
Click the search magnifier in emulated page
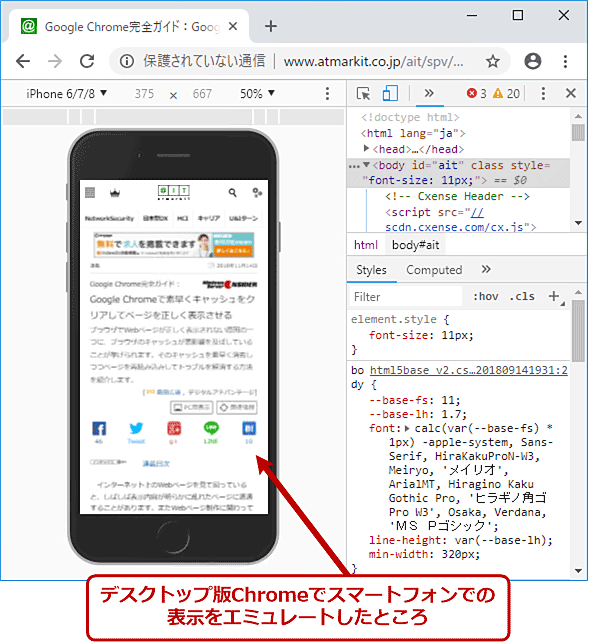pyautogui.click(x=232, y=192)
